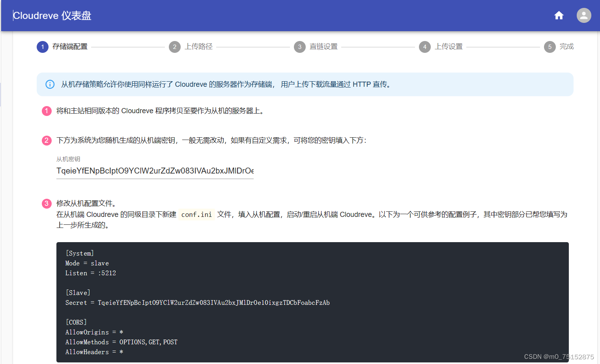600x364 pixels.
Task: Click the AllowOrigins = * line
Action: (x=94, y=332)
